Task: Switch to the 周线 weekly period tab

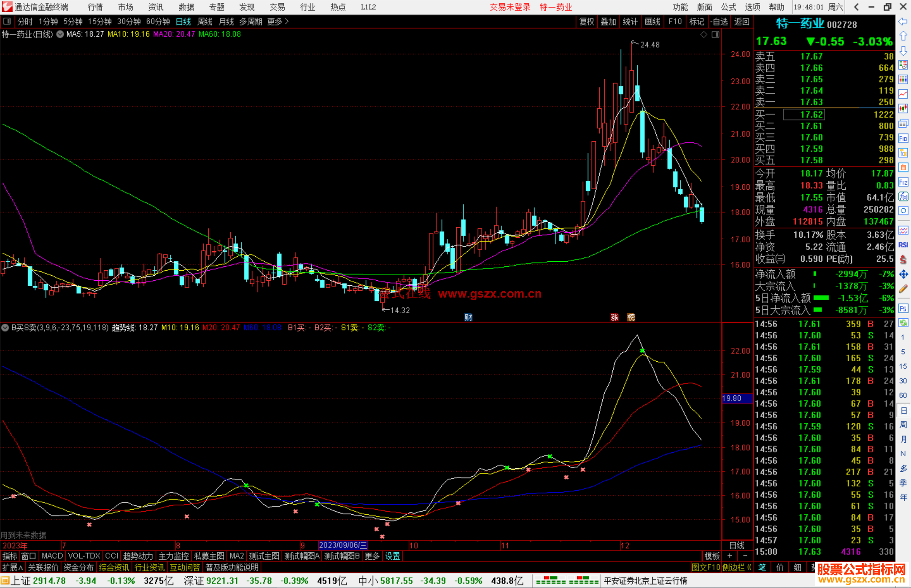Action: click(x=205, y=21)
